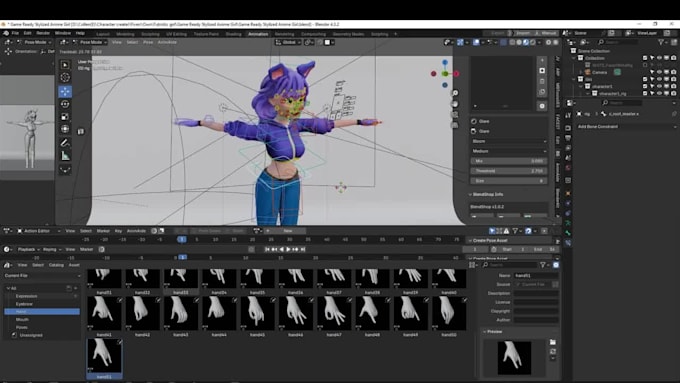Select the hand47 pose thumbnail
The image size is (680, 383).
(333, 314)
